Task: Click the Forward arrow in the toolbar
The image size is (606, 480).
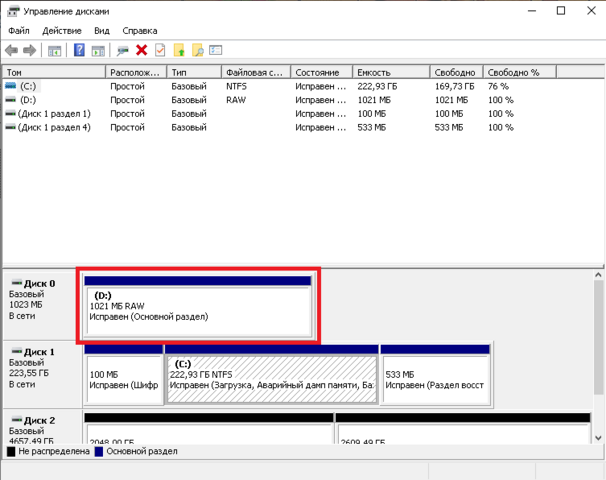Action: pos(30,50)
